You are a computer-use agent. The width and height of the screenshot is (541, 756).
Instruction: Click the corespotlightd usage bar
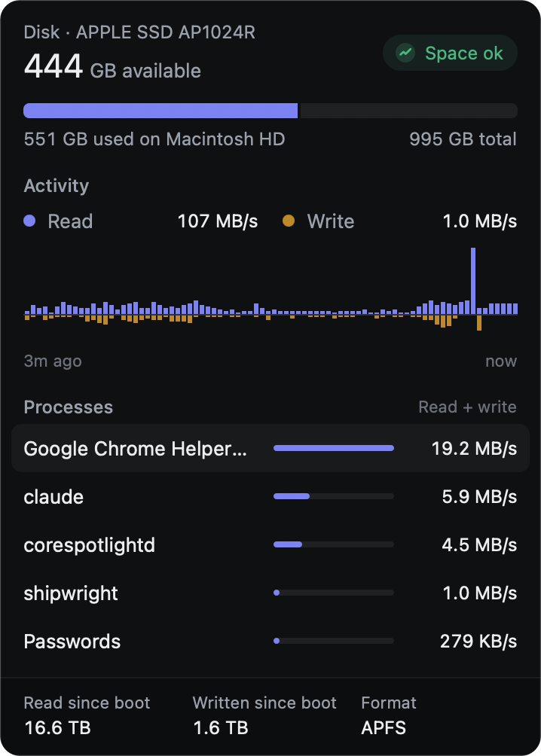click(334, 544)
